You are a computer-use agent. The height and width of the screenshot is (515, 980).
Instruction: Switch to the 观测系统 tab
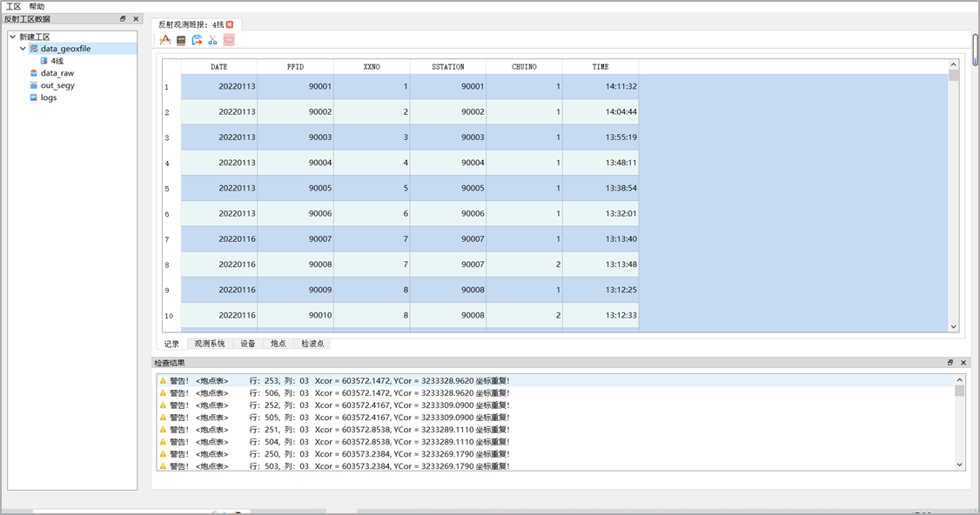(209, 344)
